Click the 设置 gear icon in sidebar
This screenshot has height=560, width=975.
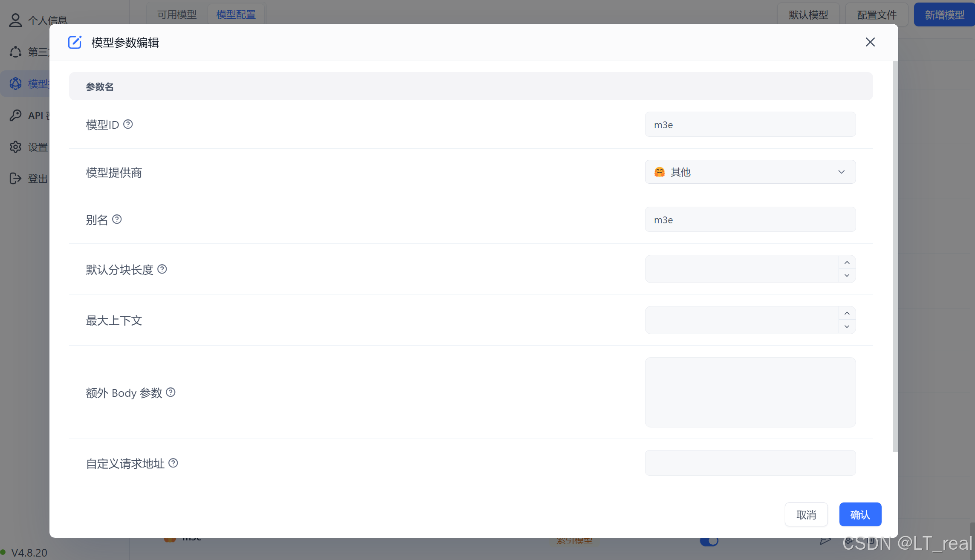point(16,147)
